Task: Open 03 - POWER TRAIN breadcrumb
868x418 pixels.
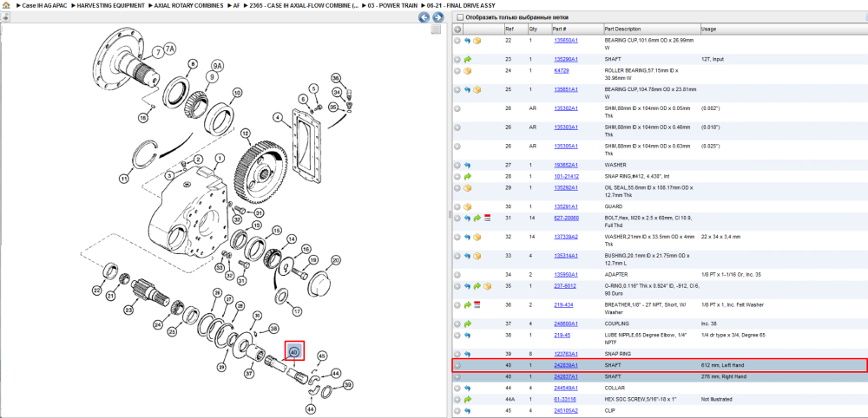Action: click(391, 5)
